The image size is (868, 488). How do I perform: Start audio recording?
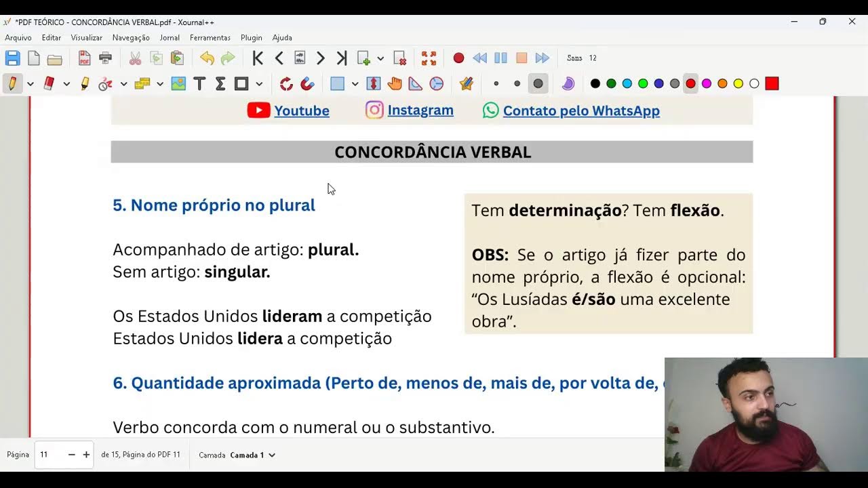pyautogui.click(x=458, y=58)
